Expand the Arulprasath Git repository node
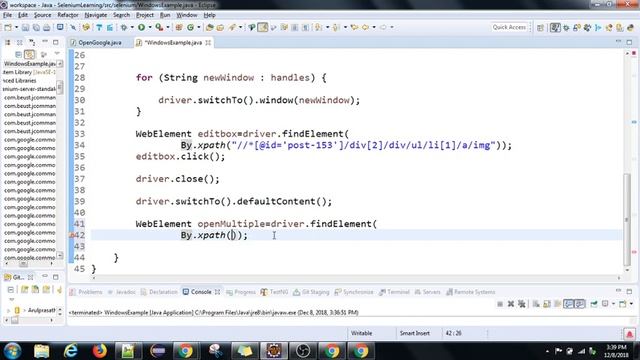This screenshot has width=640, height=360. (x=9, y=311)
